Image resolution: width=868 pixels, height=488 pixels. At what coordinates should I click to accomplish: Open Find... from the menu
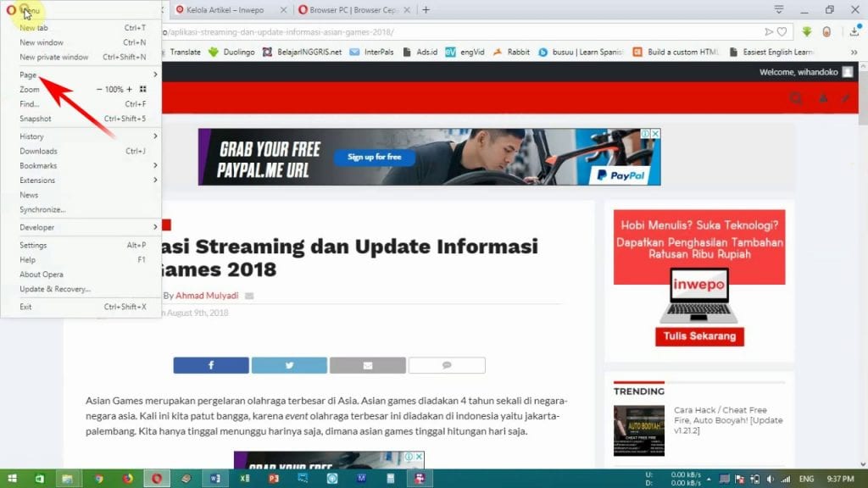coord(82,104)
